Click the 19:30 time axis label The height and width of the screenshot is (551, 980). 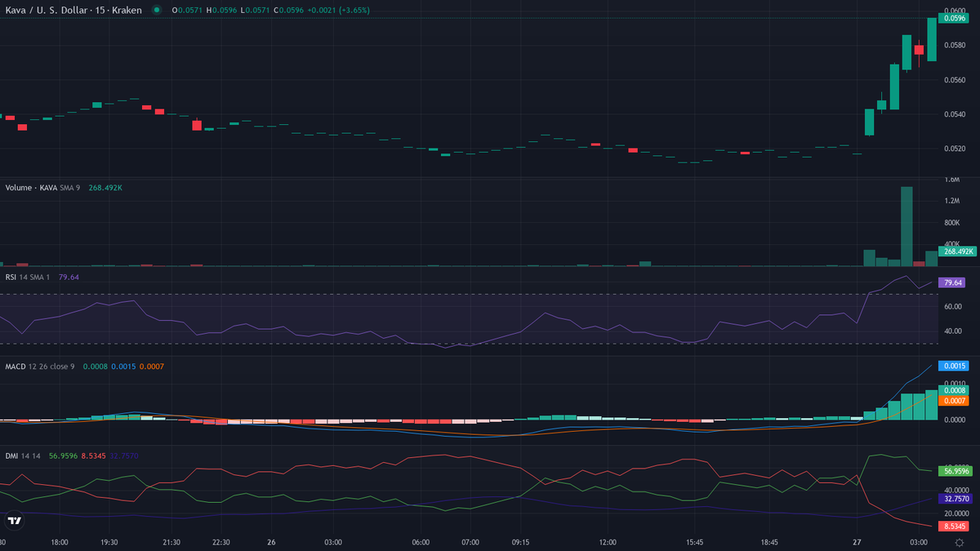109,542
